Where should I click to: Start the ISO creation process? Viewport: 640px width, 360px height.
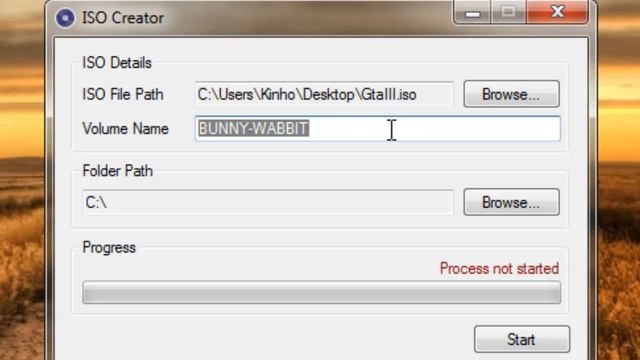(522, 339)
